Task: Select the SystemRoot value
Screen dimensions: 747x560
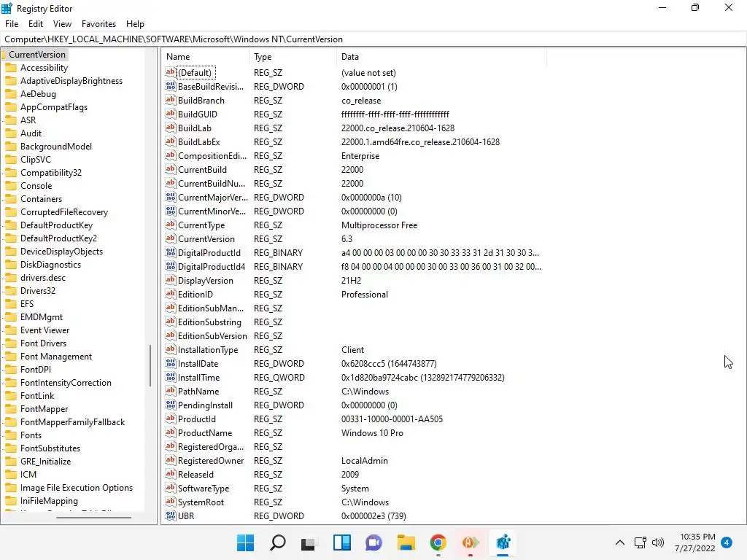Action: [x=201, y=502]
